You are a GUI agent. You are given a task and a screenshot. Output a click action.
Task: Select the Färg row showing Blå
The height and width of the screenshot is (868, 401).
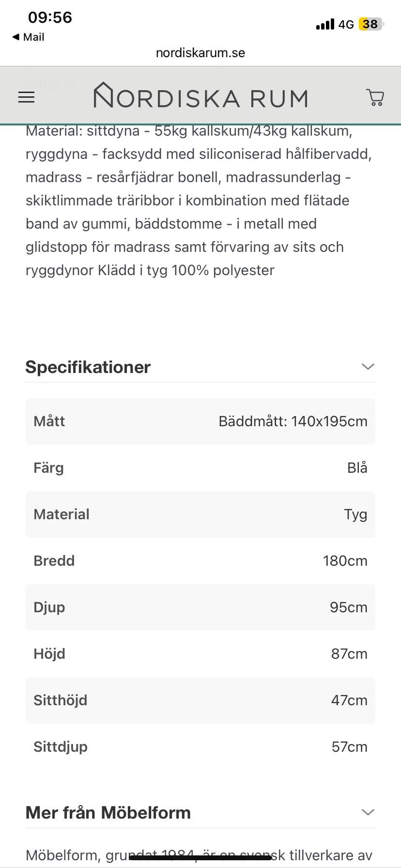click(200, 468)
